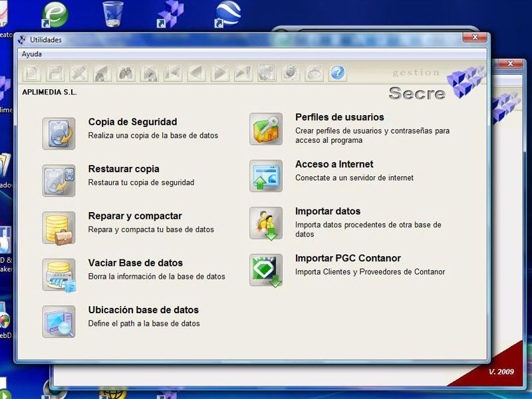Go to first record toolbar arrow
This screenshot has width=532, height=399.
[173, 73]
